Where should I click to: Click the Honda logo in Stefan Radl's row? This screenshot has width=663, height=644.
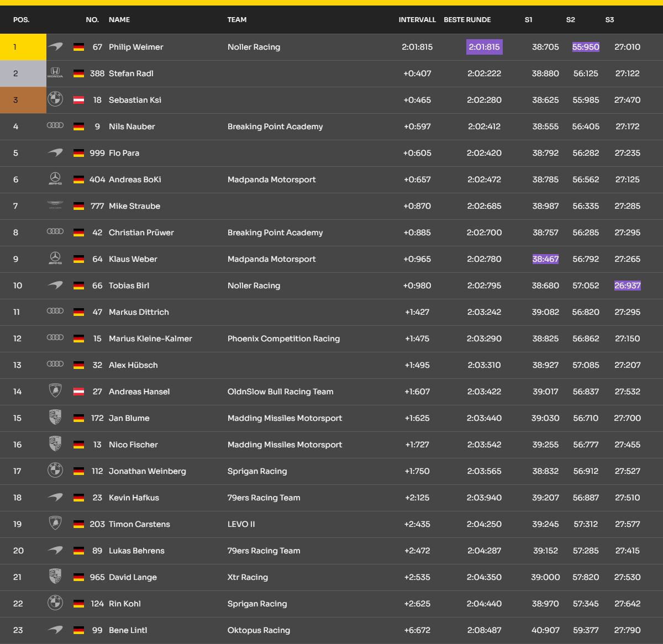coord(55,72)
